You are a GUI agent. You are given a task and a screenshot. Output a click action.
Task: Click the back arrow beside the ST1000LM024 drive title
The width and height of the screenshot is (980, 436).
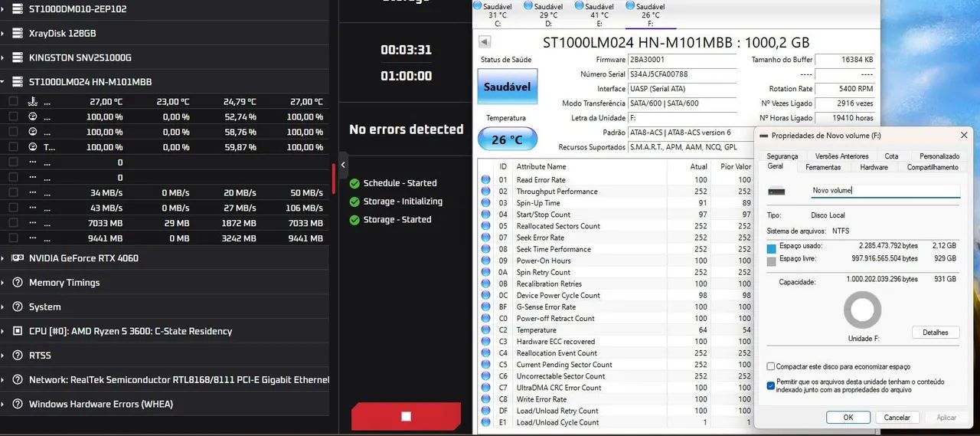[485, 42]
